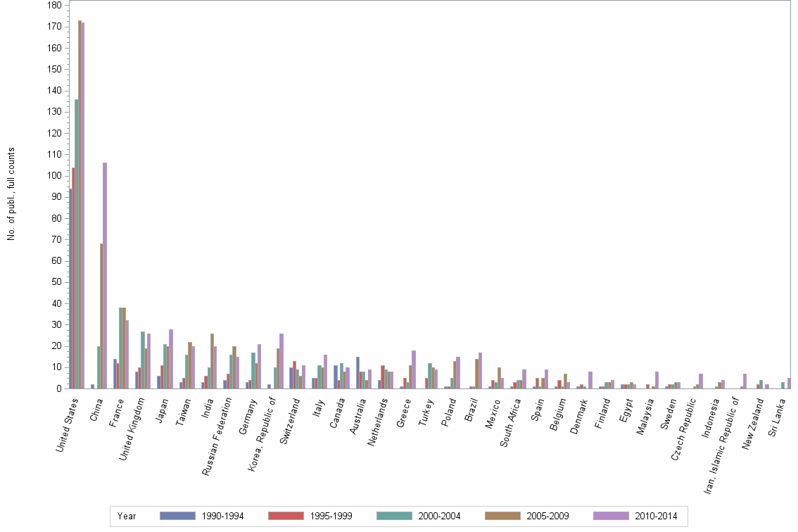
Task: Click the 'Year' legend title
Action: pos(127,517)
